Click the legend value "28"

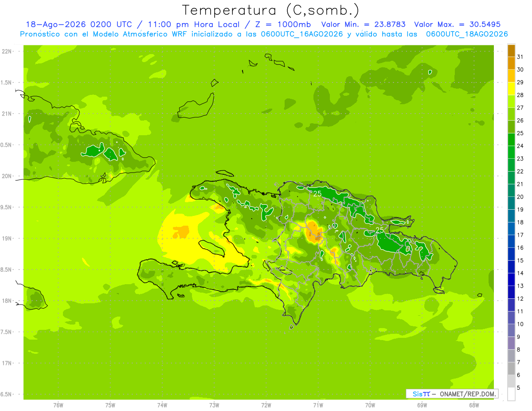520,95
